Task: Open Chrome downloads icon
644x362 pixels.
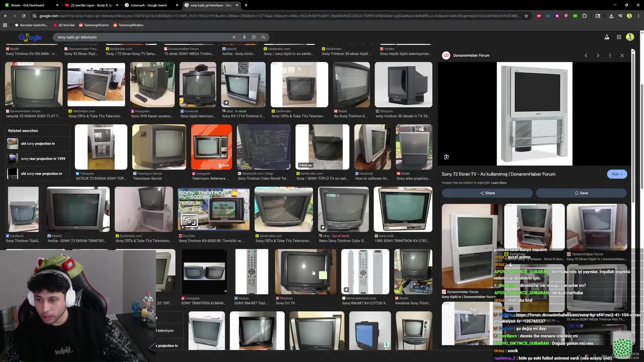Action: pos(611,16)
